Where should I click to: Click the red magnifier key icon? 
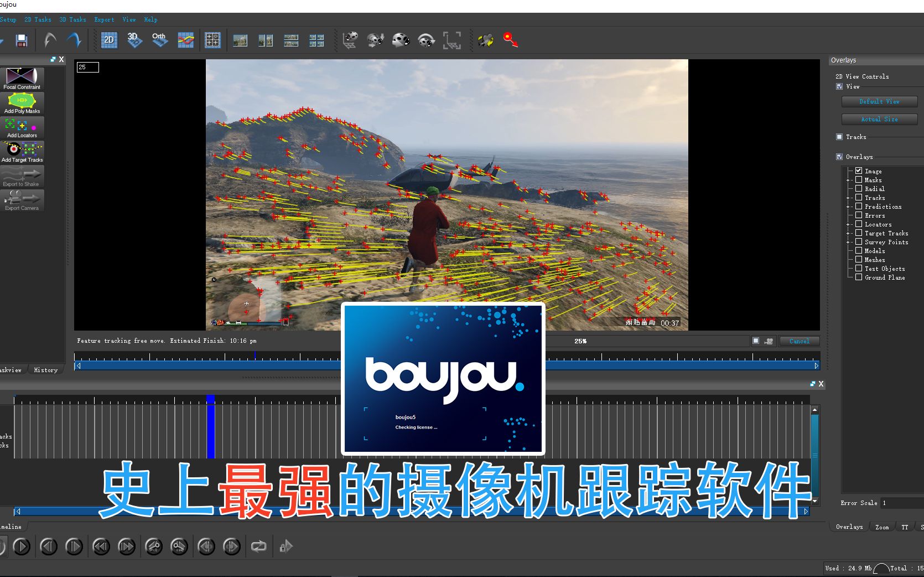(511, 40)
